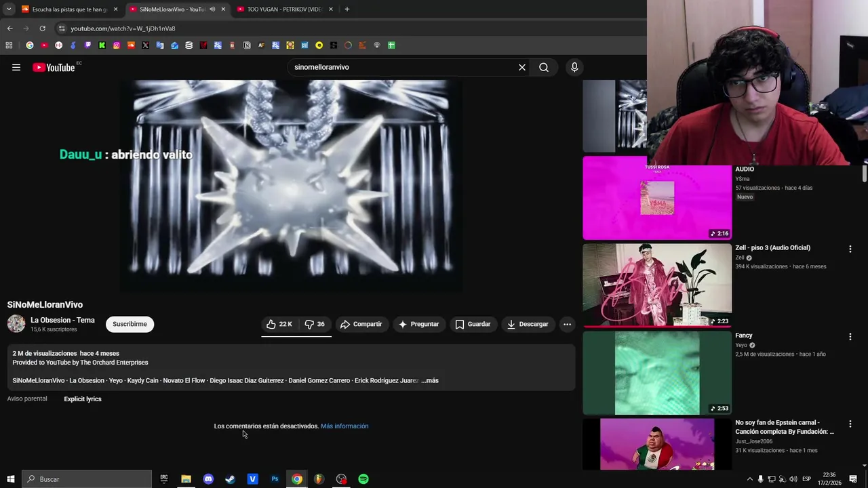Open Notion bookmark icon
The width and height of the screenshot is (868, 488).
coord(247,45)
